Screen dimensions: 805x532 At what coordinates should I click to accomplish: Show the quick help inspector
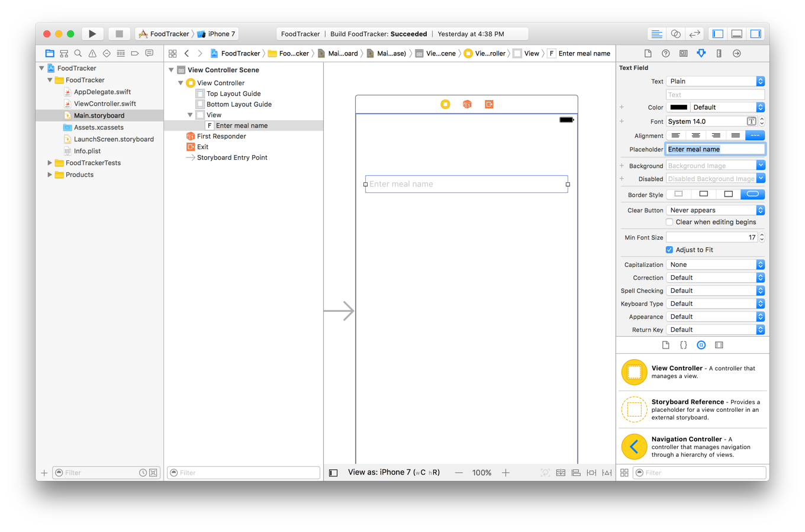pos(666,53)
